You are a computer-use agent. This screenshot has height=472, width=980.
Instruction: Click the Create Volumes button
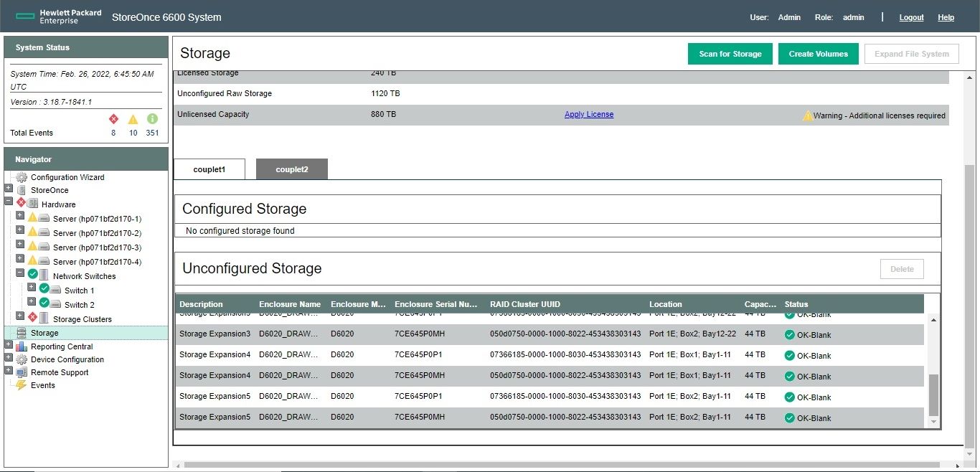(x=819, y=54)
